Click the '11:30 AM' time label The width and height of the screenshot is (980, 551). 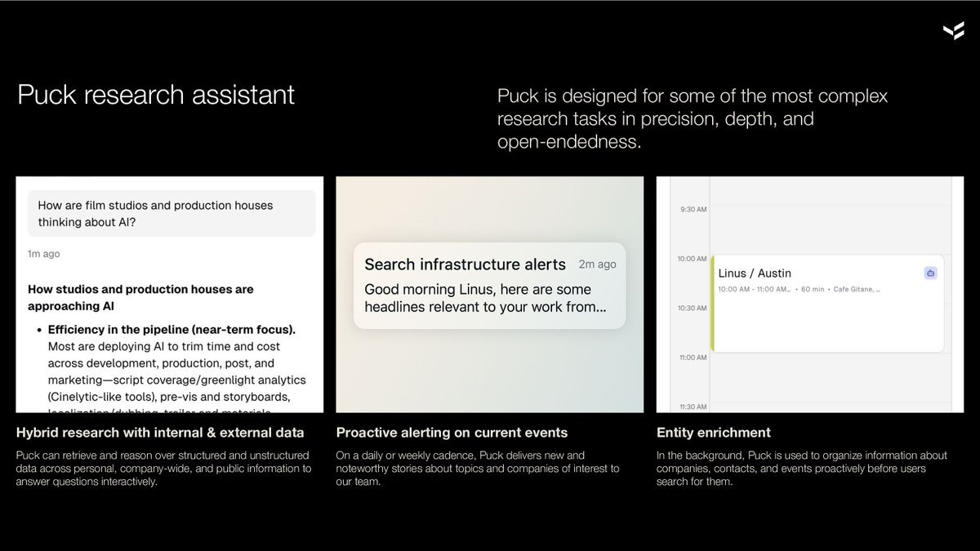point(693,407)
